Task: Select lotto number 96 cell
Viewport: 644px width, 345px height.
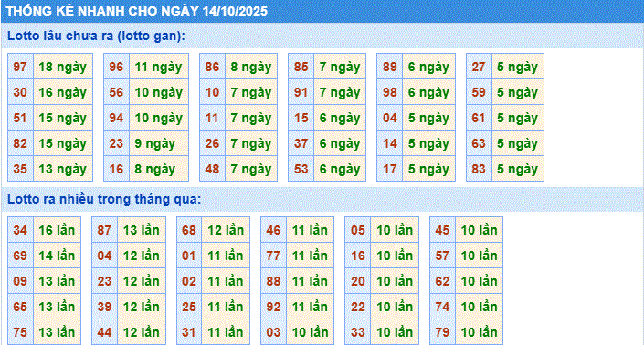Action: coord(116,67)
